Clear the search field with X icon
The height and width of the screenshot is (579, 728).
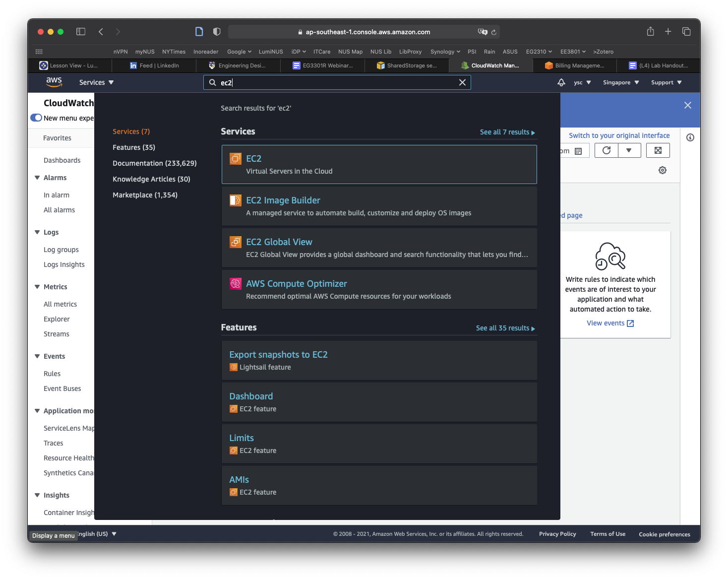coord(462,82)
